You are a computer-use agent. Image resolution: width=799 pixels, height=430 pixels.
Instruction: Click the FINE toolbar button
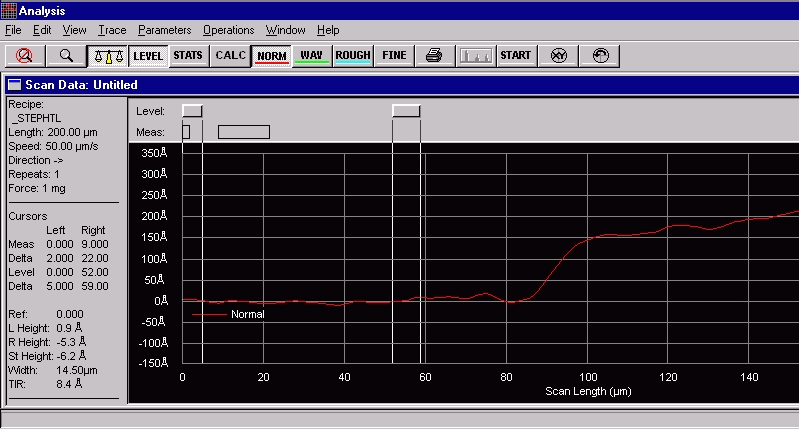[394, 55]
